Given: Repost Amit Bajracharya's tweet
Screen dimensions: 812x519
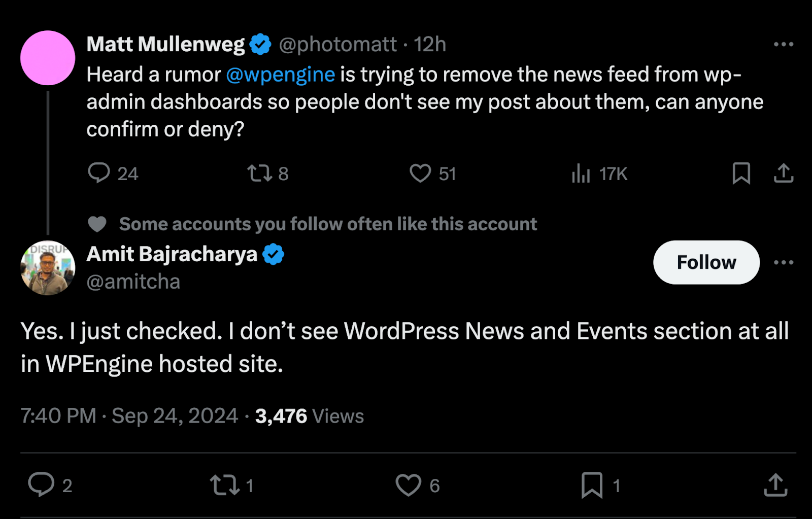Looking at the screenshot, I should pyautogui.click(x=225, y=485).
